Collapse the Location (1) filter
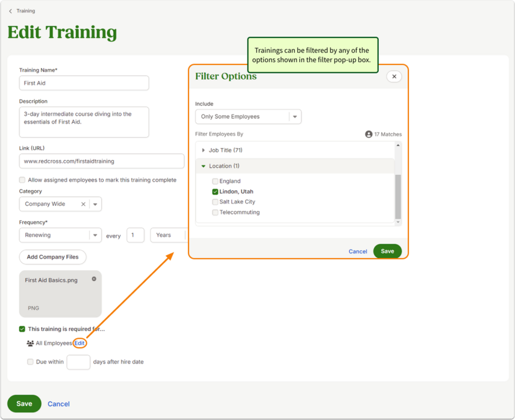Screen dimensions: 515x420 point(204,166)
